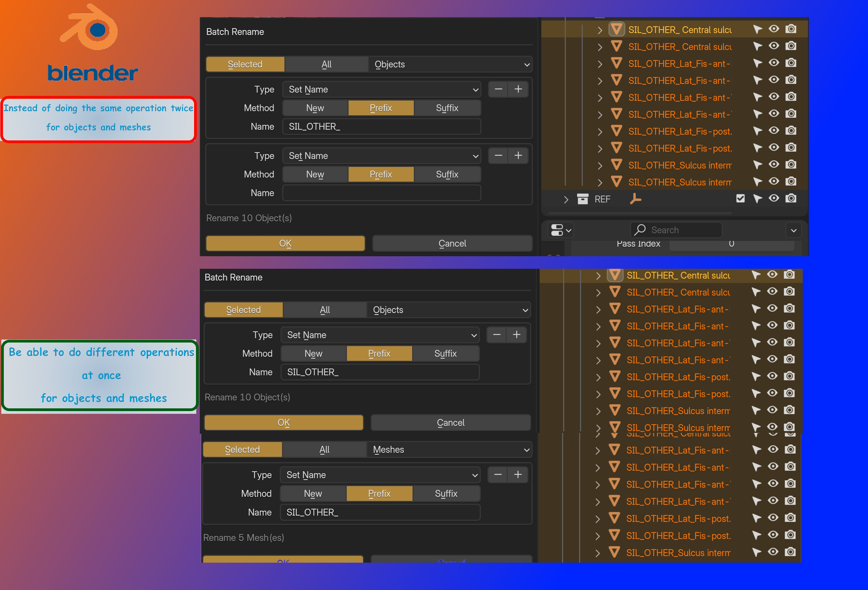Switch to All in the Meshes rename panel
The width and height of the screenshot is (868, 590).
click(x=325, y=450)
